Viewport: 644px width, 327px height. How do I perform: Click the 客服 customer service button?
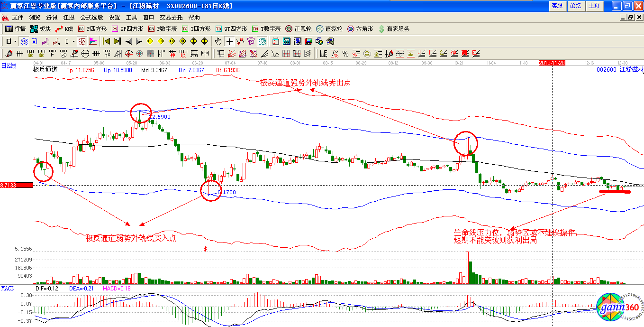coord(557,6)
